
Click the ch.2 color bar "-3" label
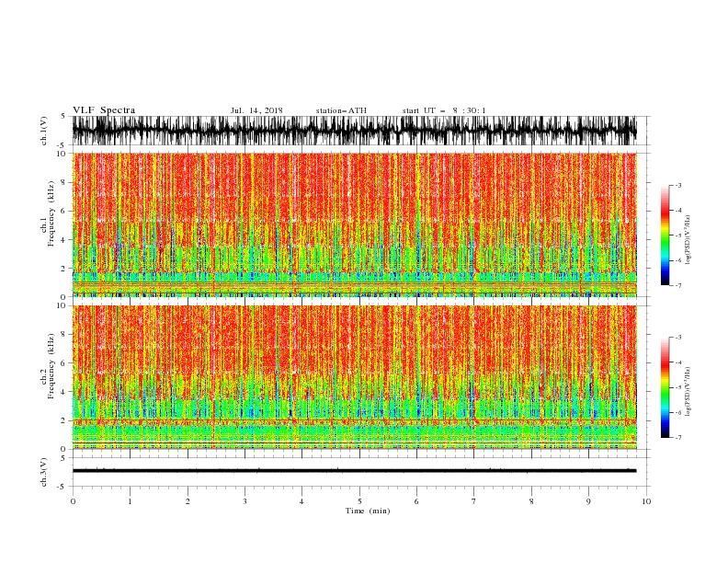678,338
